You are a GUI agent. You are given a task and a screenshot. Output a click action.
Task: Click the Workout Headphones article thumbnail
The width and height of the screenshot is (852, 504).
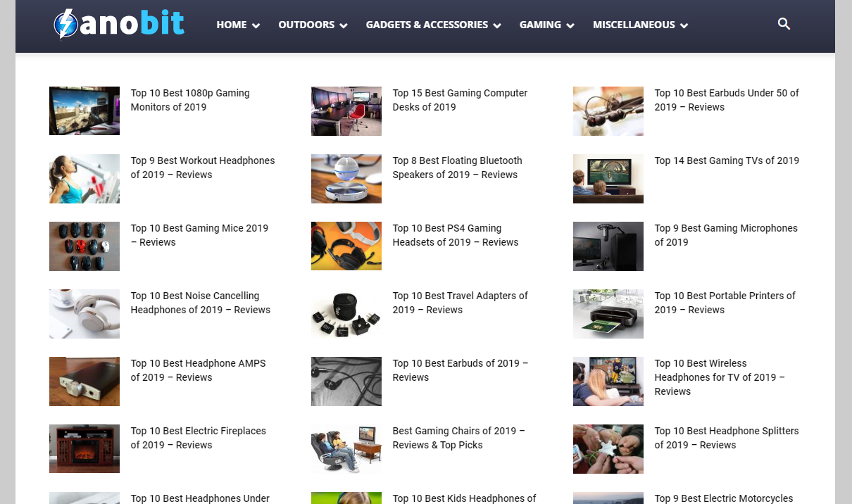pyautogui.click(x=84, y=178)
